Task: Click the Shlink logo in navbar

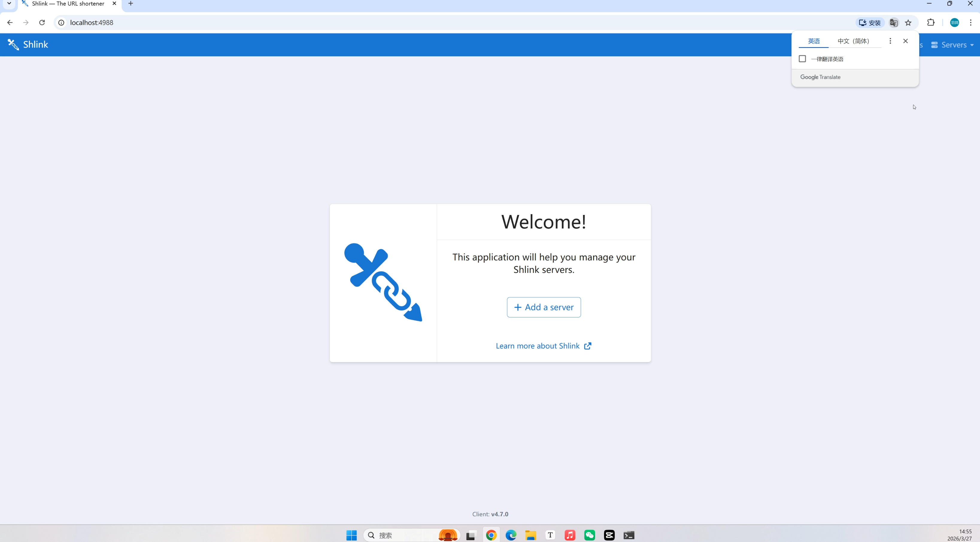Action: coord(28,45)
